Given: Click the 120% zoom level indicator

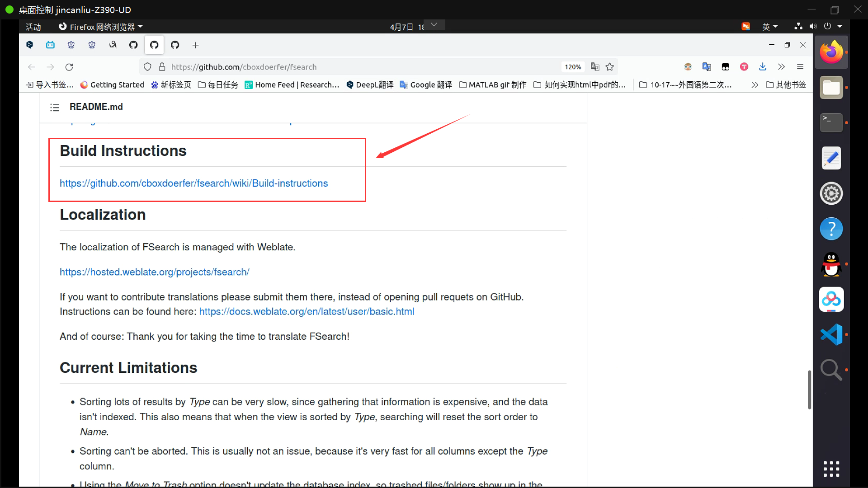Looking at the screenshot, I should click(572, 67).
